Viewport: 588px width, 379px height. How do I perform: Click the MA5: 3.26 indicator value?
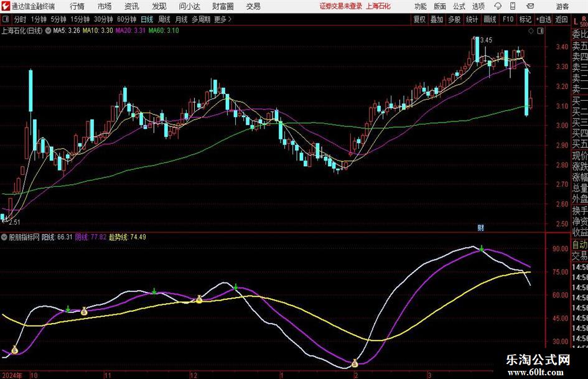[x=67, y=30]
